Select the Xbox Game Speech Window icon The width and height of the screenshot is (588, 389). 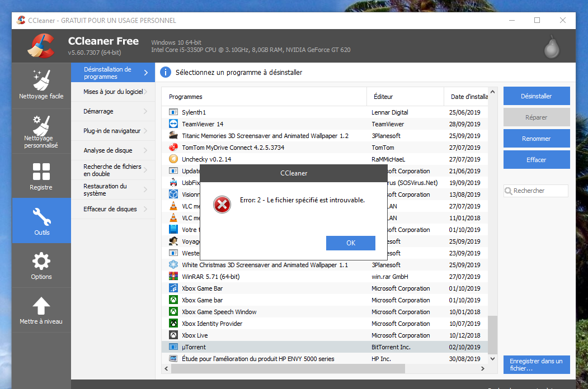173,312
